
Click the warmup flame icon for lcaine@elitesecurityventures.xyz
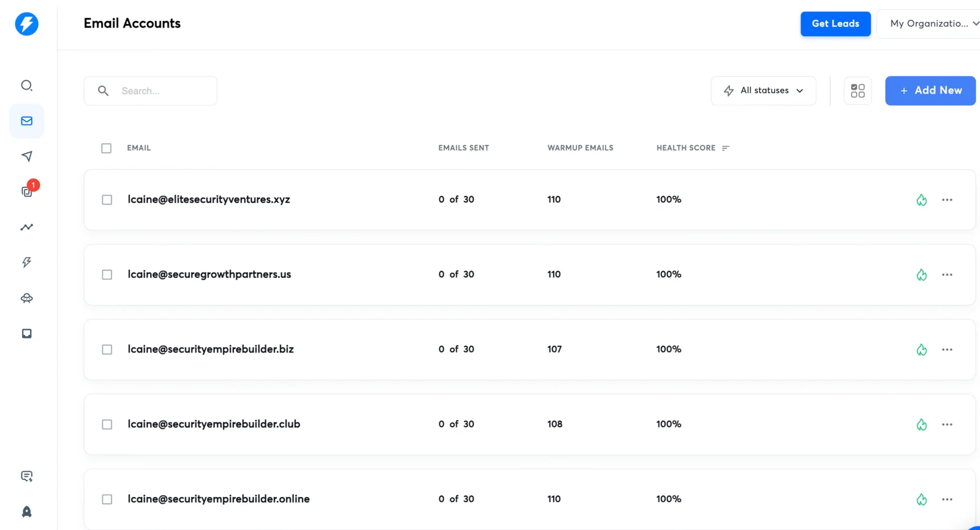[921, 200]
